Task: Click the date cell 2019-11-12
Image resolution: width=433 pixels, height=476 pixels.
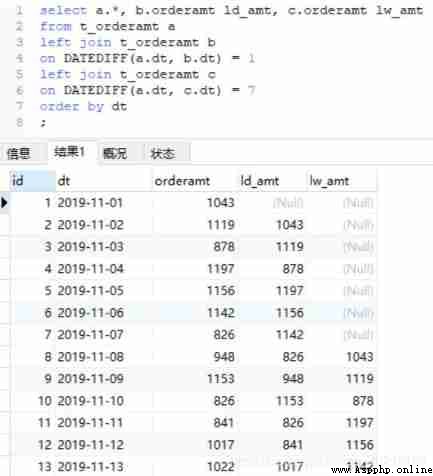Action: tap(90, 445)
